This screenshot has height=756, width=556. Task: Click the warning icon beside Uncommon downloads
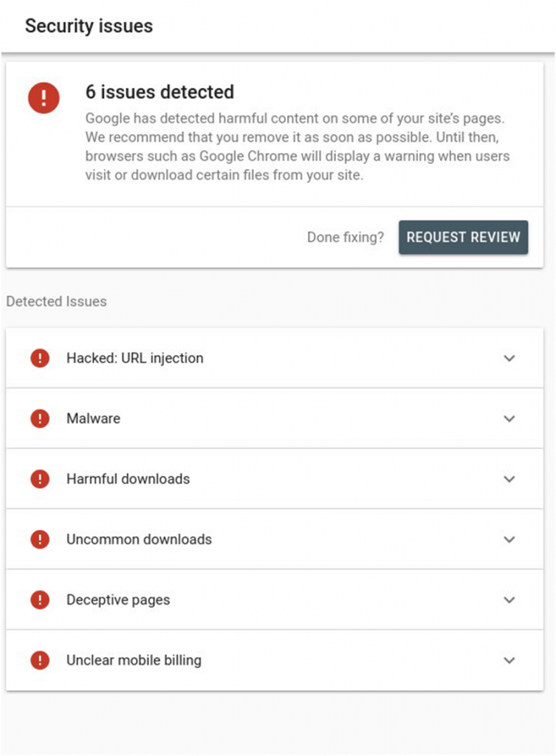tap(38, 539)
